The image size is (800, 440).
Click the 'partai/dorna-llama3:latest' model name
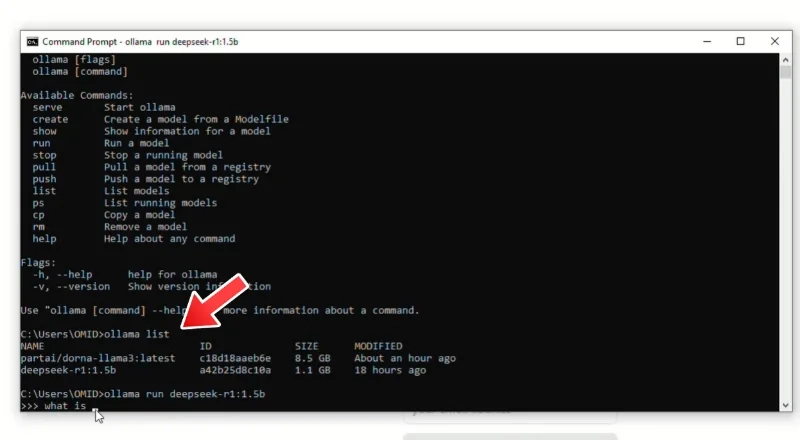tap(97, 358)
